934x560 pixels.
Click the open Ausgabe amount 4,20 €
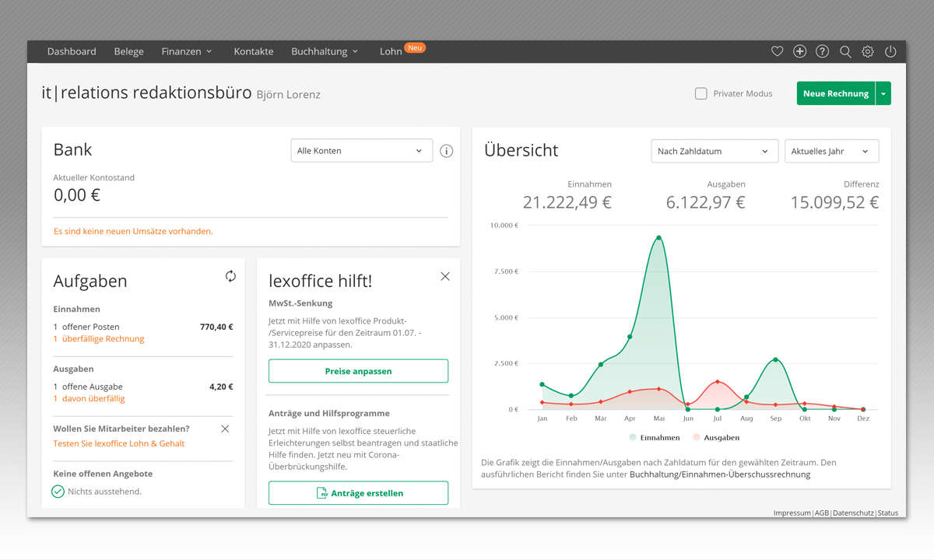point(222,387)
